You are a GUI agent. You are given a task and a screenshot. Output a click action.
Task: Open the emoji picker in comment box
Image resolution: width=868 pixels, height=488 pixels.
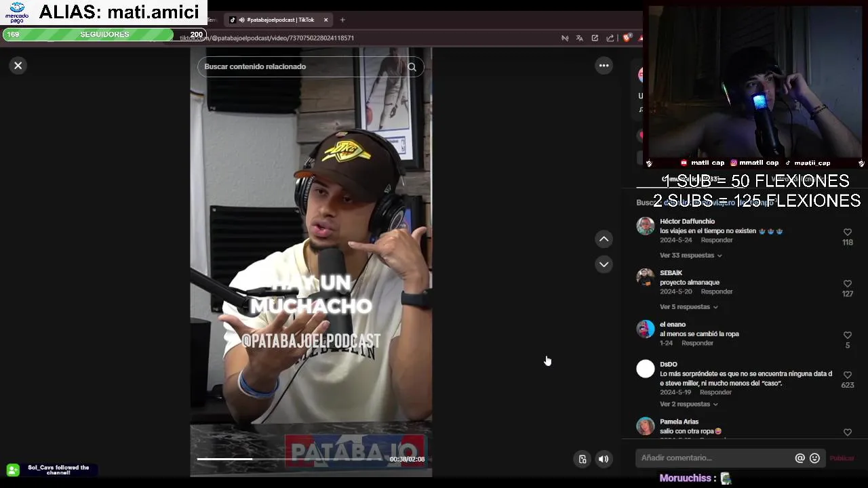coord(814,458)
